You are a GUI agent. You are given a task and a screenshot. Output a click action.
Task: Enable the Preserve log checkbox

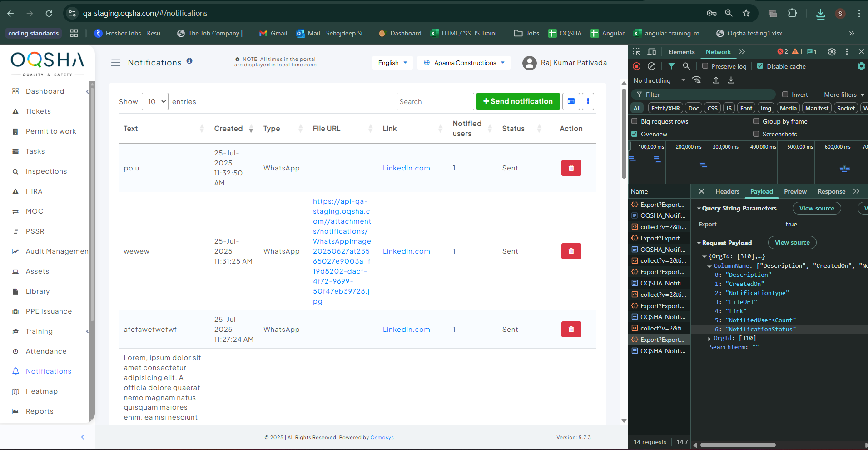click(705, 66)
